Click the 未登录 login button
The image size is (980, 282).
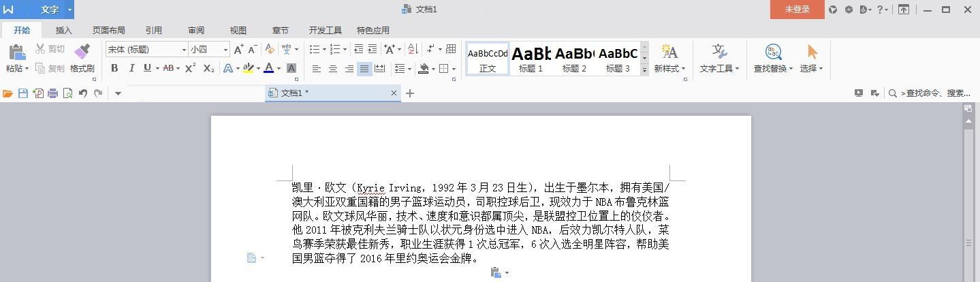coord(797,10)
